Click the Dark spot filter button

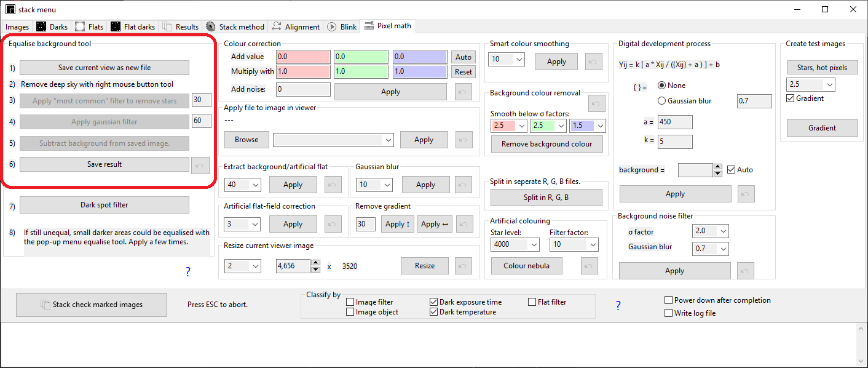[x=105, y=205]
